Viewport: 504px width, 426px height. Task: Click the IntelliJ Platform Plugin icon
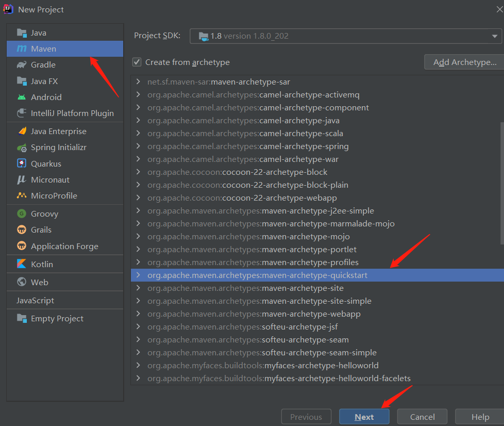22,113
